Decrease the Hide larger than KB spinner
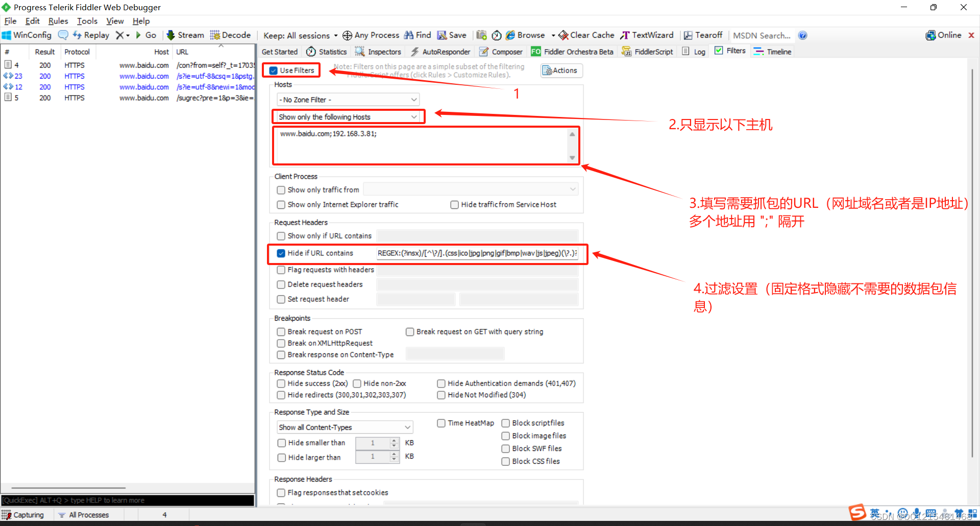Viewport: 980px width, 526px height. click(x=394, y=460)
